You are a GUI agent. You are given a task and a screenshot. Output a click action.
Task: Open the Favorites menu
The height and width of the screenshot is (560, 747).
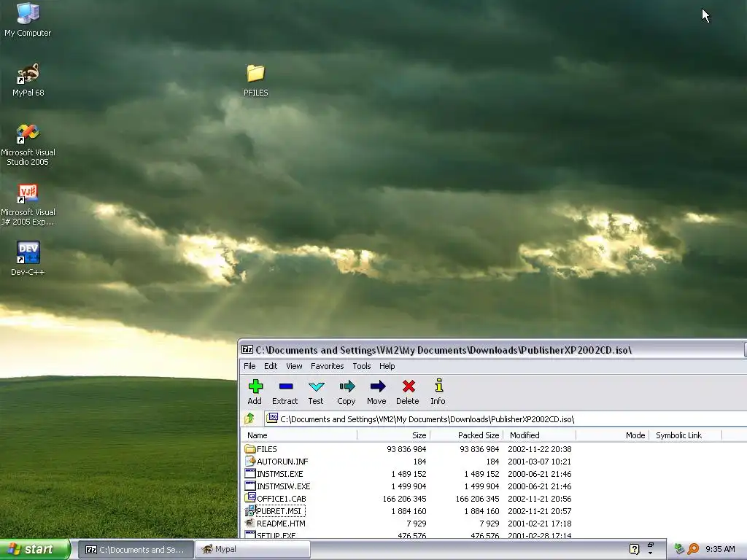tap(328, 366)
